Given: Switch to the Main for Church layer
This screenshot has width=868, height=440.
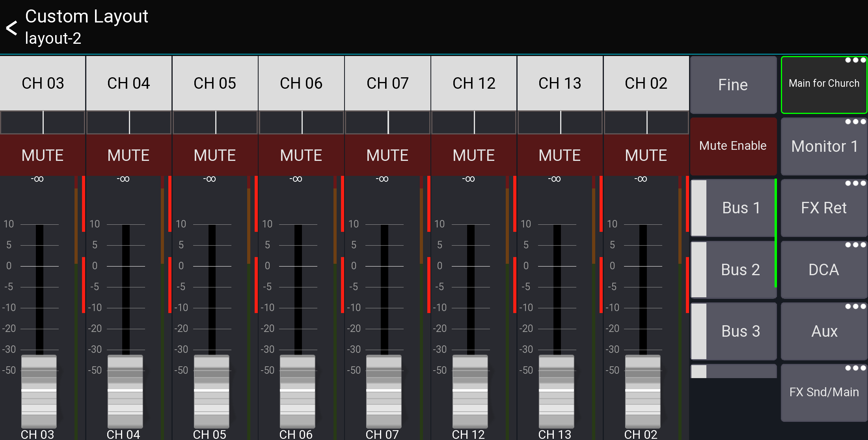Looking at the screenshot, I should pyautogui.click(x=824, y=84).
